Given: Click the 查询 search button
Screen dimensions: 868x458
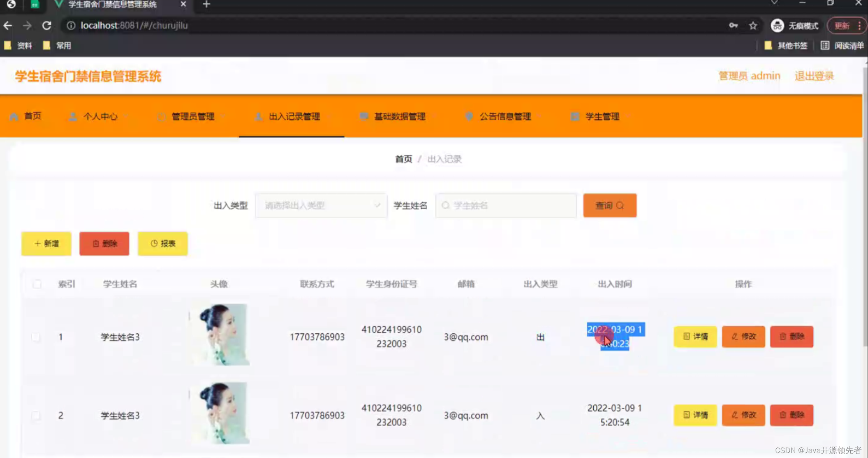Looking at the screenshot, I should click(x=609, y=205).
